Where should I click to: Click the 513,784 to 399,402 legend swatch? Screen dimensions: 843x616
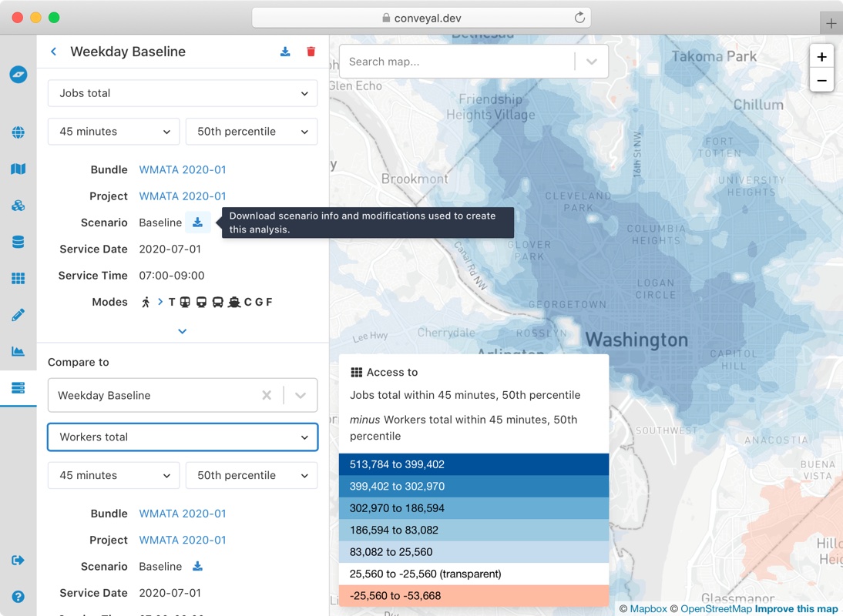473,464
